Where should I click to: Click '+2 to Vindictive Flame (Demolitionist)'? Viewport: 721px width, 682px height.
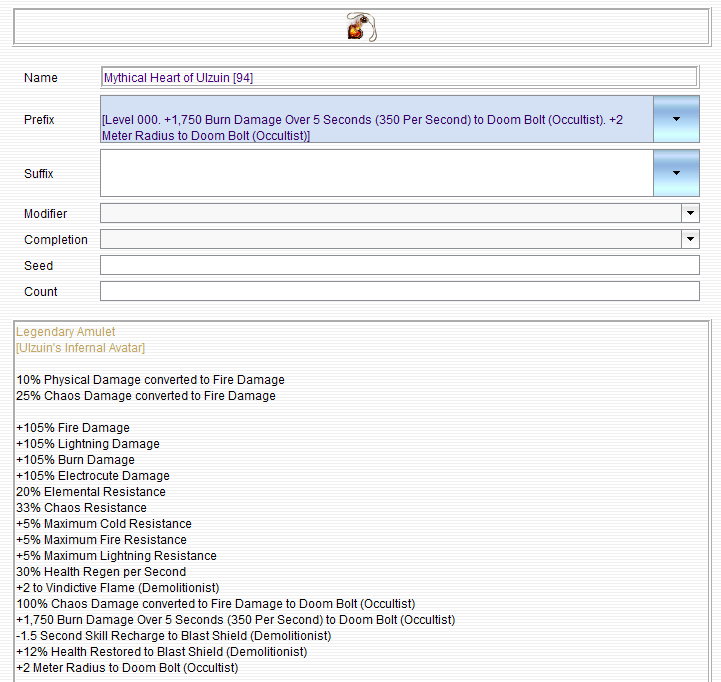(118, 588)
